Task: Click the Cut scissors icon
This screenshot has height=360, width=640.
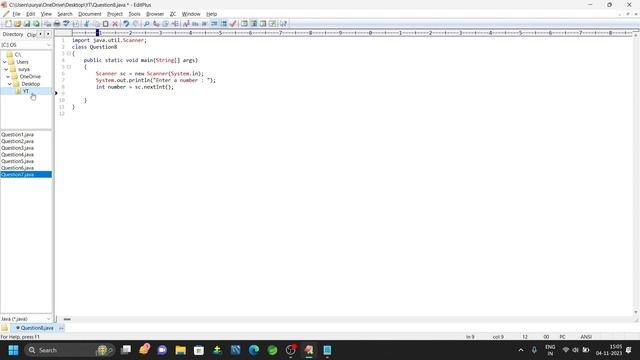Action: (x=87, y=24)
